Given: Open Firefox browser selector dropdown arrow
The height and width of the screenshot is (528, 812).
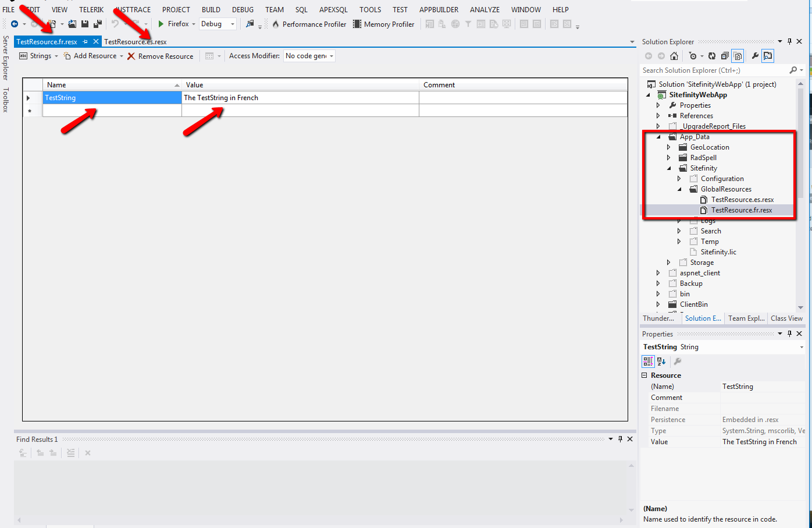Looking at the screenshot, I should click(194, 24).
